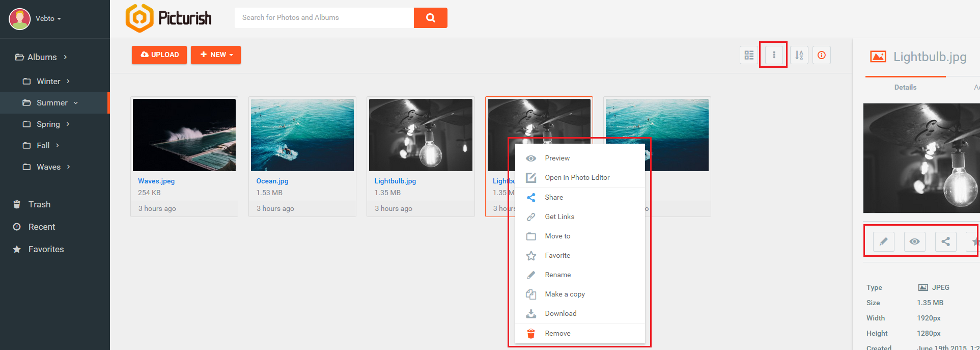This screenshot has width=980, height=350.
Task: Click the UPLOAD button
Action: 159,55
